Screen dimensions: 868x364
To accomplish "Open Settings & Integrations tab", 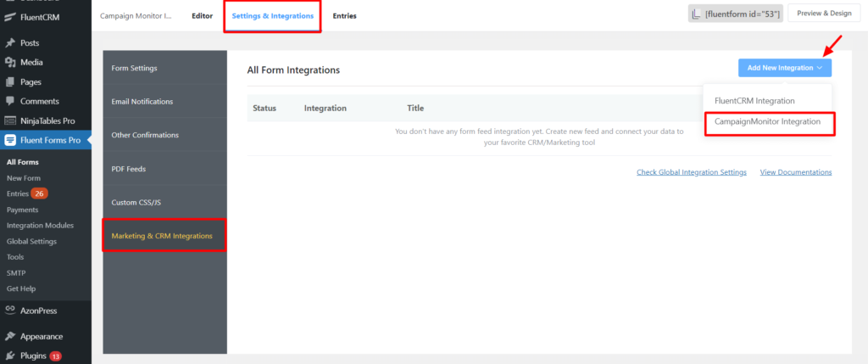I will tap(272, 16).
